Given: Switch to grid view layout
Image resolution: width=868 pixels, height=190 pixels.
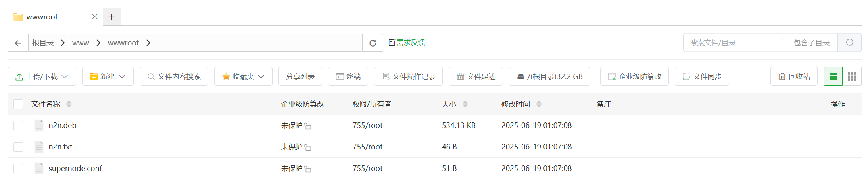Looking at the screenshot, I should [x=852, y=77].
